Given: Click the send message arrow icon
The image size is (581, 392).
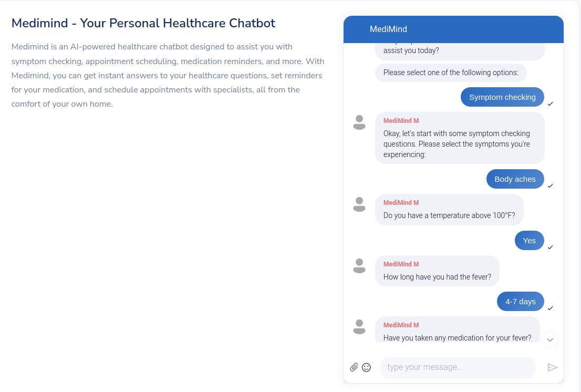Looking at the screenshot, I should (553, 367).
